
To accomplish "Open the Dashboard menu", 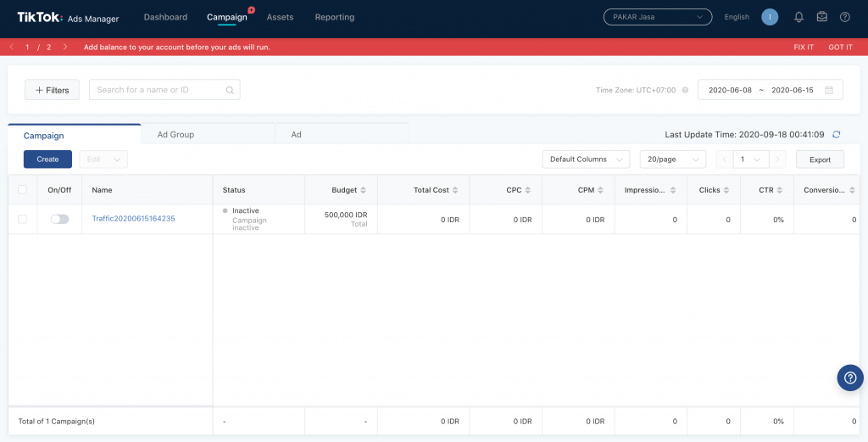I will pyautogui.click(x=165, y=17).
